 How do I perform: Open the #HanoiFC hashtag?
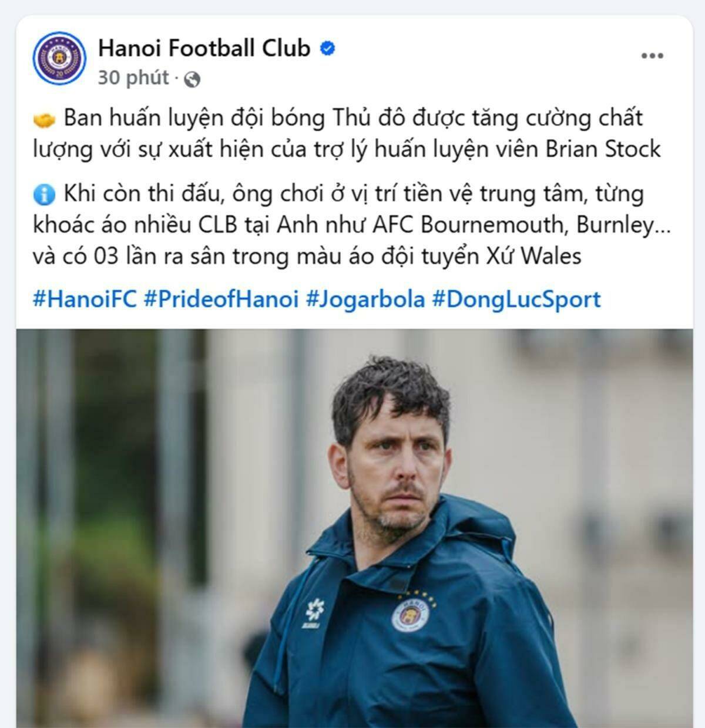85,299
